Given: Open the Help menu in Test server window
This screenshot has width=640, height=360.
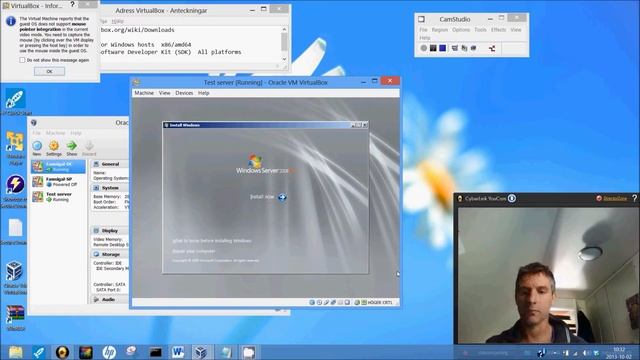Looking at the screenshot, I should [204, 93].
